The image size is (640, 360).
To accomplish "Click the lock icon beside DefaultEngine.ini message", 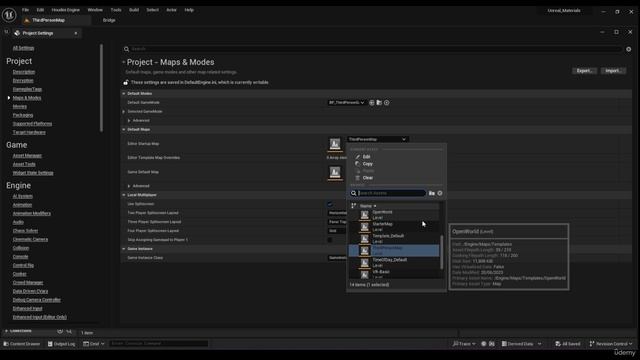I will click(126, 82).
